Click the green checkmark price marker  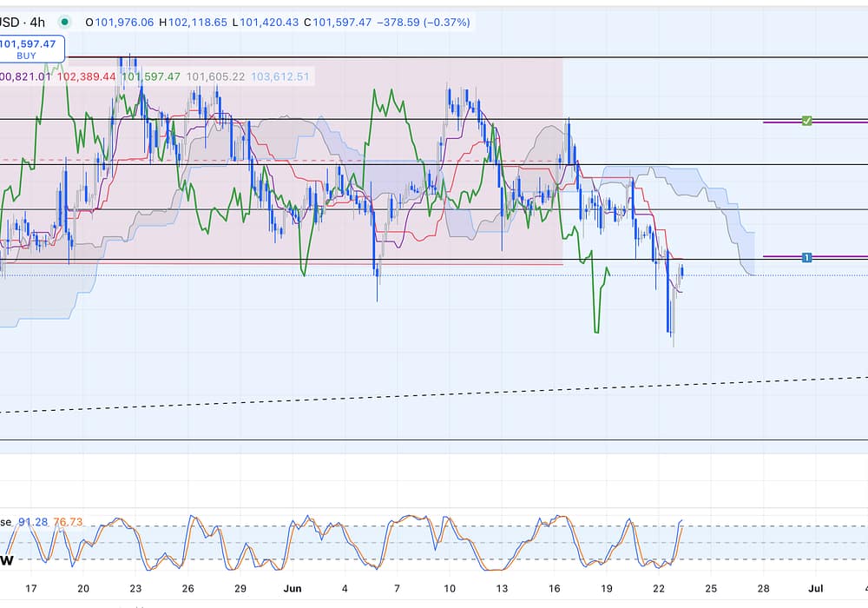pos(806,121)
